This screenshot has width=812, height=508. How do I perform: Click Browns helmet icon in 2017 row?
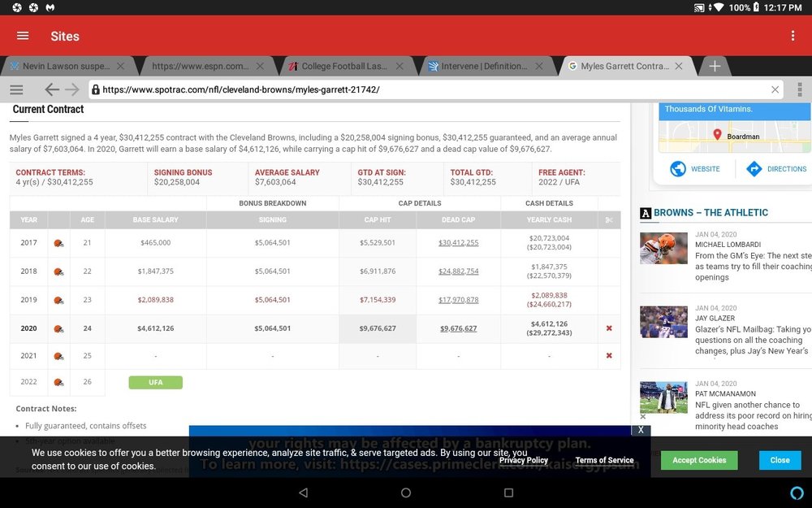tap(58, 243)
